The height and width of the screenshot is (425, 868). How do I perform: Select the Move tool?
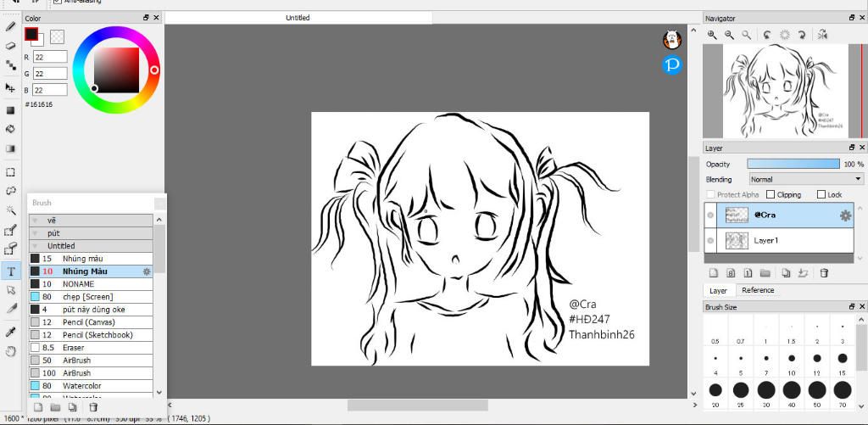coord(10,87)
